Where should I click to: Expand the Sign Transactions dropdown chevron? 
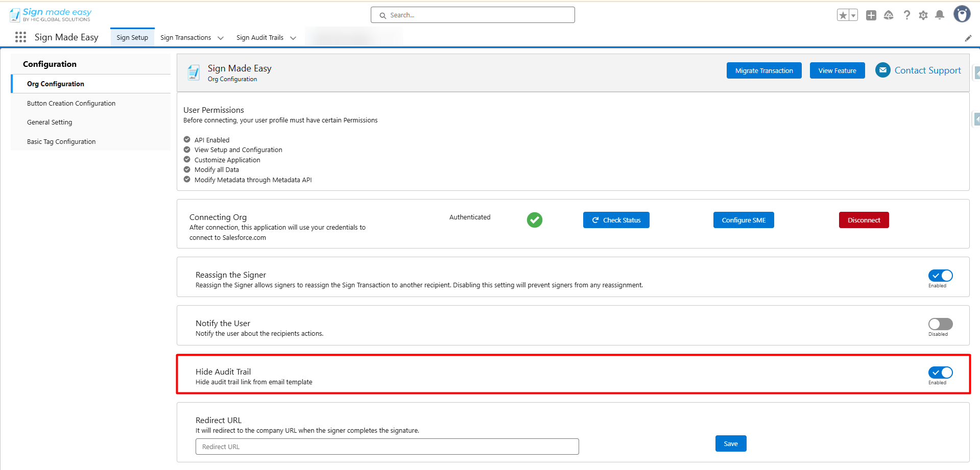pyautogui.click(x=221, y=38)
